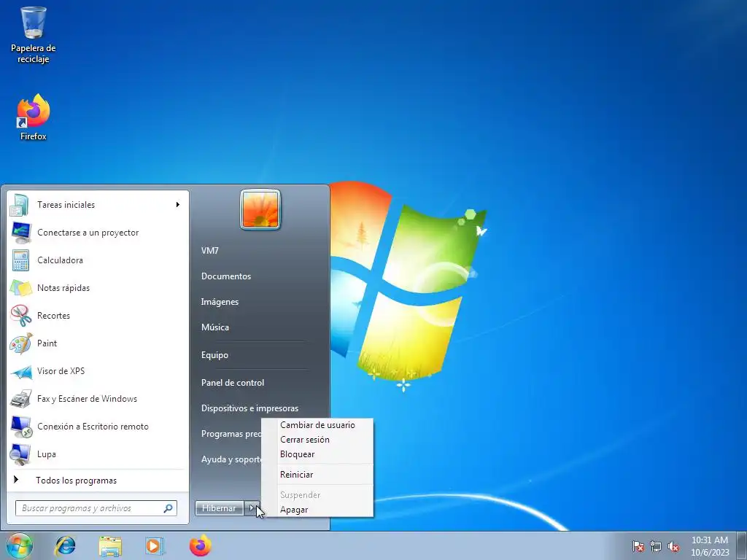Click the Tareas iniciales program icon
The width and height of the screenshot is (747, 560).
pyautogui.click(x=20, y=205)
